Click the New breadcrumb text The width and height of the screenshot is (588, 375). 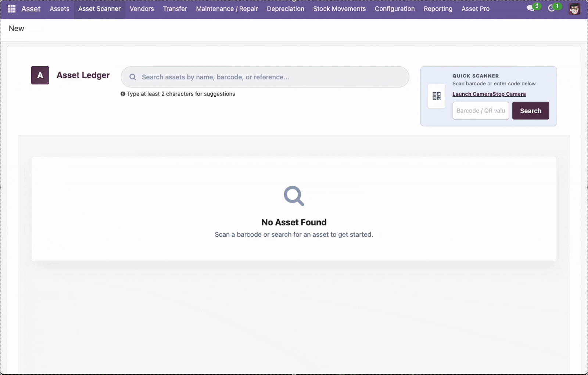[x=17, y=28]
